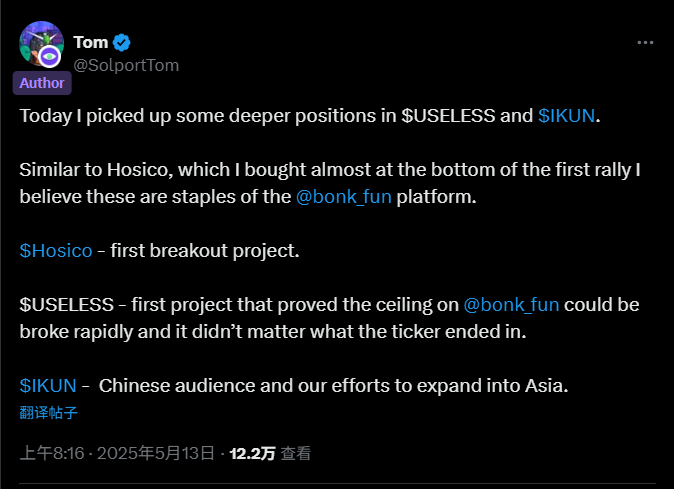
Task: Click the 2025年5月13日 date
Action: [155, 453]
